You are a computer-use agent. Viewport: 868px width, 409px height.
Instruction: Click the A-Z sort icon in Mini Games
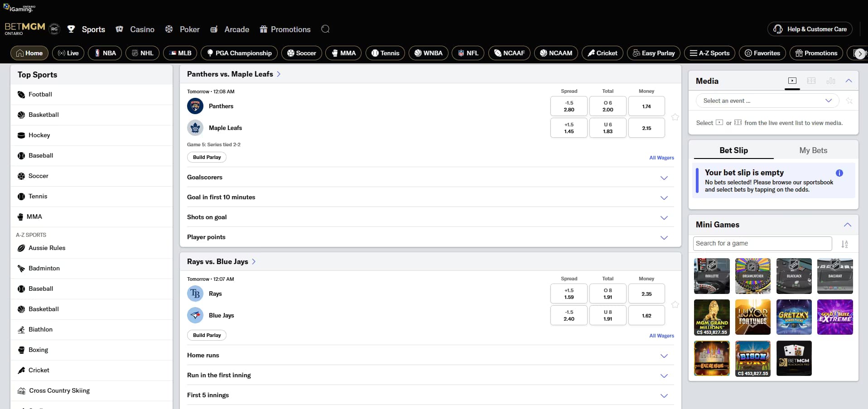(845, 244)
